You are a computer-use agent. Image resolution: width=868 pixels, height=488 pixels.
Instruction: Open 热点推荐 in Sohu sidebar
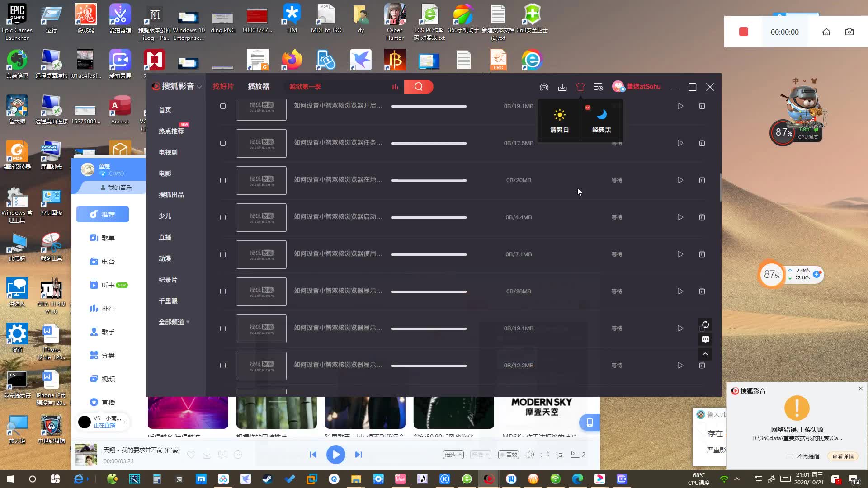pos(171,131)
